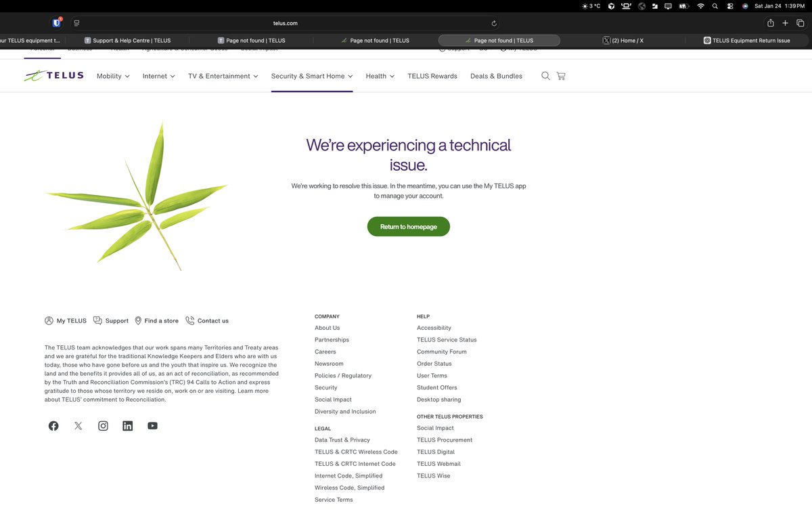812x514 pixels.
Task: Switch to the (2) Home / X tab
Action: pyautogui.click(x=623, y=40)
